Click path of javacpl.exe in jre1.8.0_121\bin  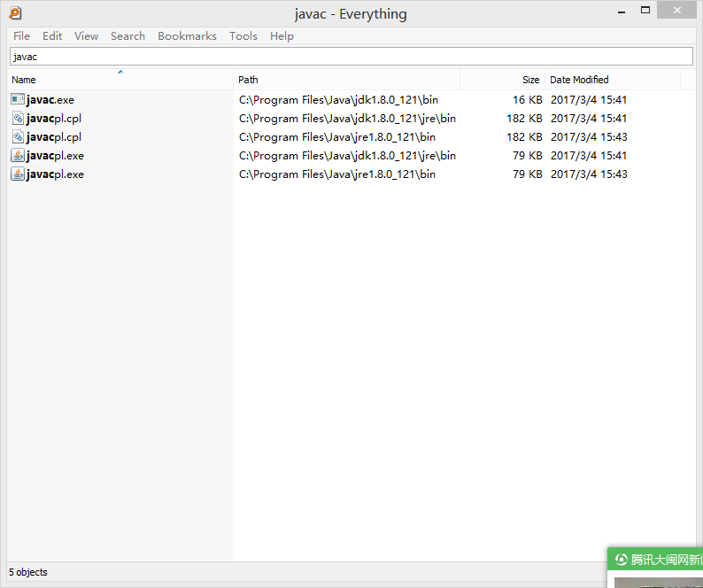coord(337,174)
